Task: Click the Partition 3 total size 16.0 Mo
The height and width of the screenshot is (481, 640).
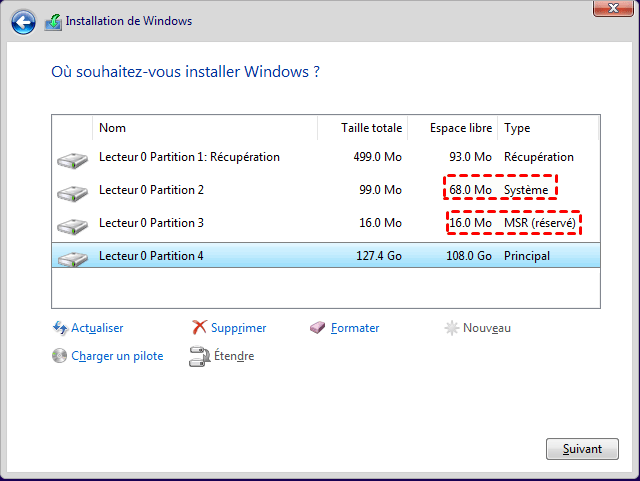Action: (x=380, y=223)
